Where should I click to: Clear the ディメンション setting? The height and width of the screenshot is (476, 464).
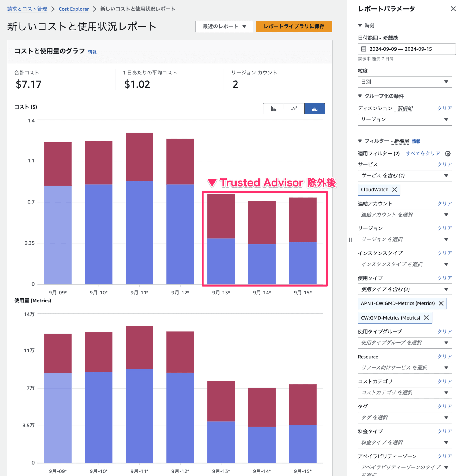tap(444, 108)
